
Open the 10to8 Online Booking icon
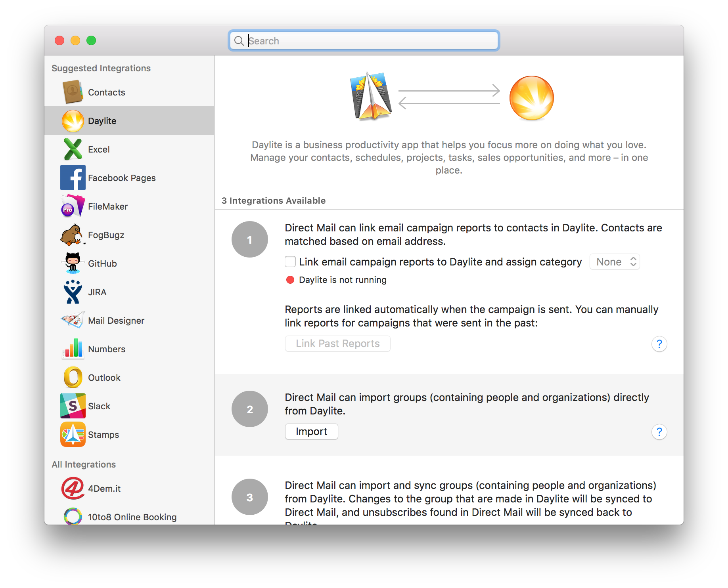[x=73, y=516]
